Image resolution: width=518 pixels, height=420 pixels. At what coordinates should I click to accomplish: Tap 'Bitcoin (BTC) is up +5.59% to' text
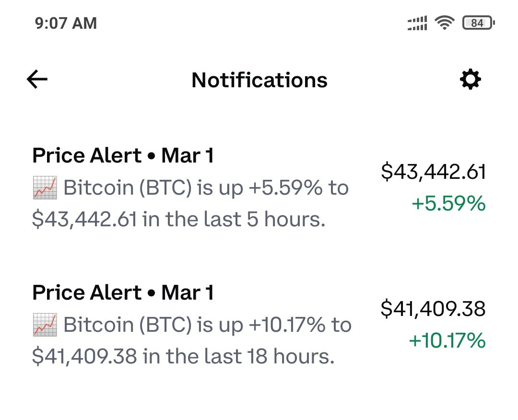pos(206,188)
